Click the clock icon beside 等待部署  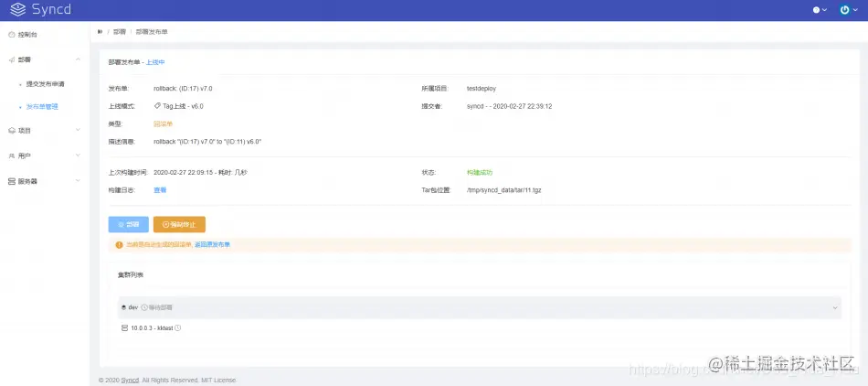144,307
